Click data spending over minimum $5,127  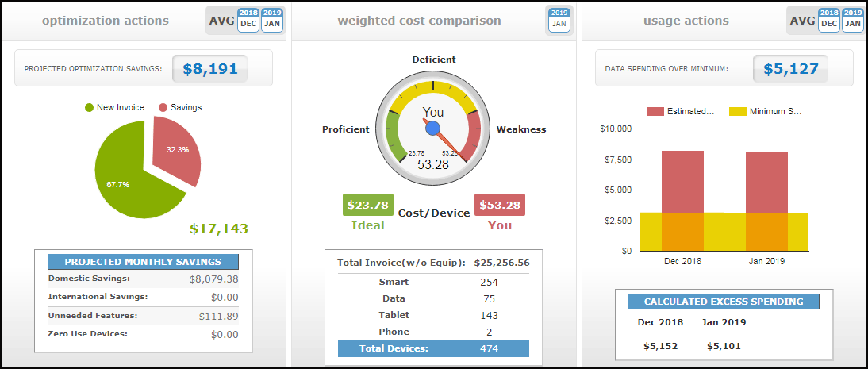pos(790,69)
